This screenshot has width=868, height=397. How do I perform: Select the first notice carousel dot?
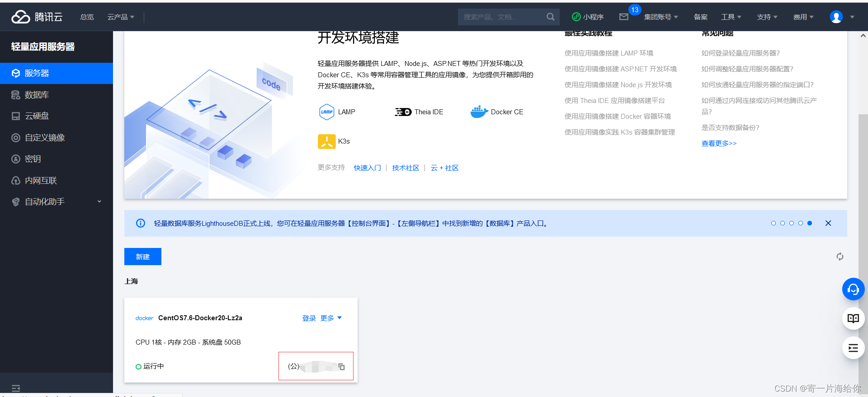[774, 223]
